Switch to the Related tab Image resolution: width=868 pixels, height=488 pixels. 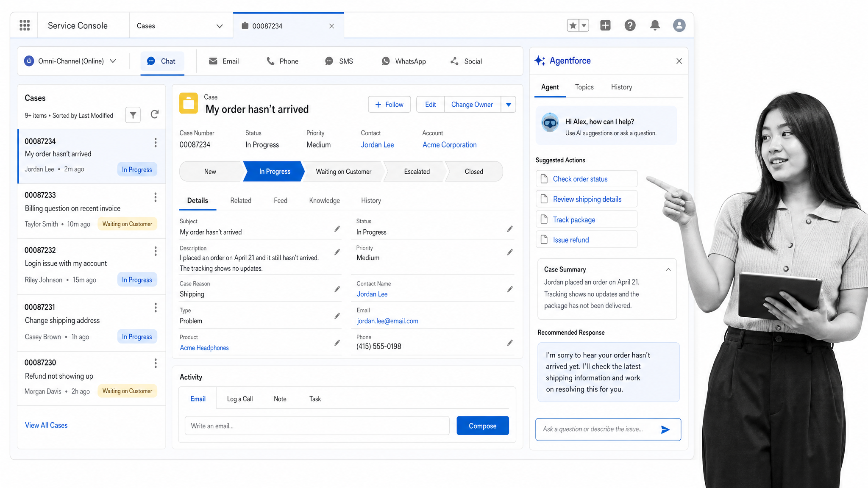tap(241, 200)
